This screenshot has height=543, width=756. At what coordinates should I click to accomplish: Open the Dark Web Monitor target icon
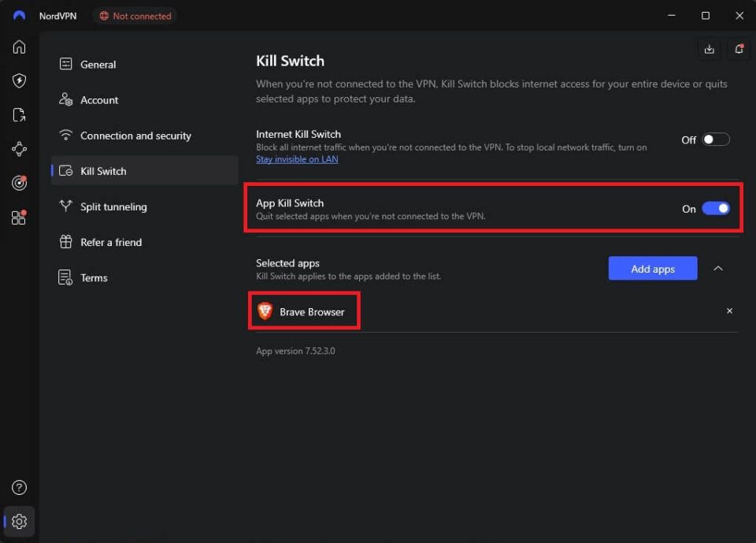tap(19, 183)
